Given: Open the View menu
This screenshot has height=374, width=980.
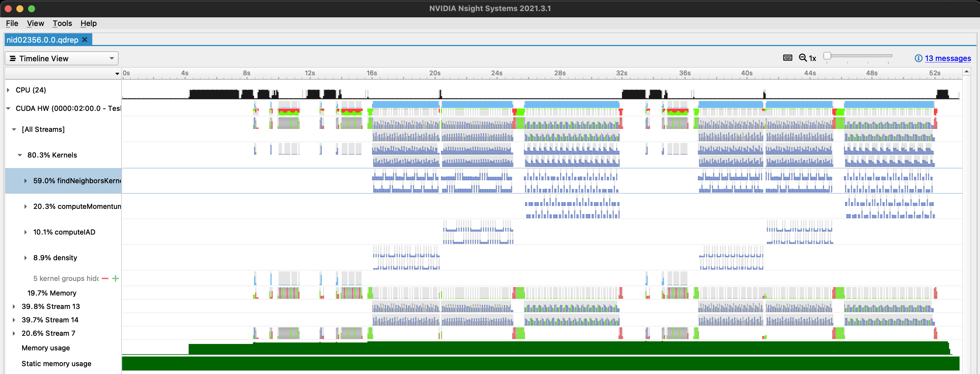Looking at the screenshot, I should pyautogui.click(x=35, y=23).
